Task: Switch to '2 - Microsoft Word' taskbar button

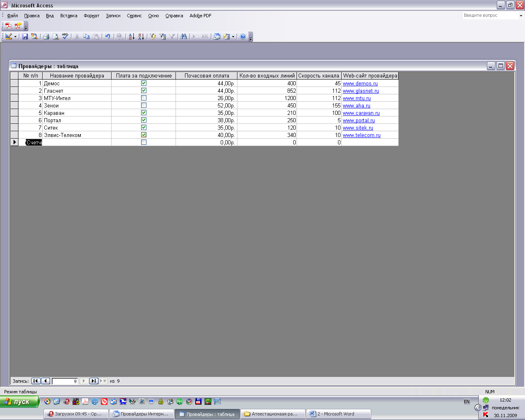Action: tap(339, 414)
